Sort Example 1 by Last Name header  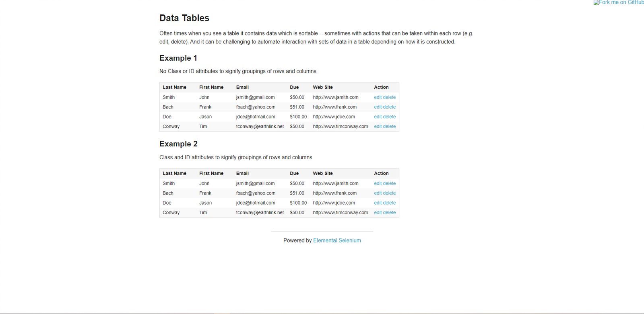pos(174,87)
